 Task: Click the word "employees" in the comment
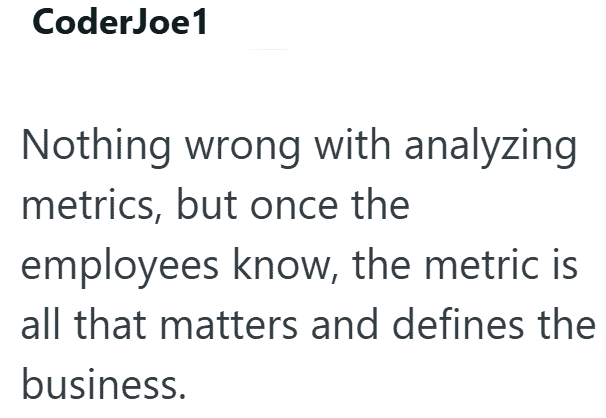[120, 268]
